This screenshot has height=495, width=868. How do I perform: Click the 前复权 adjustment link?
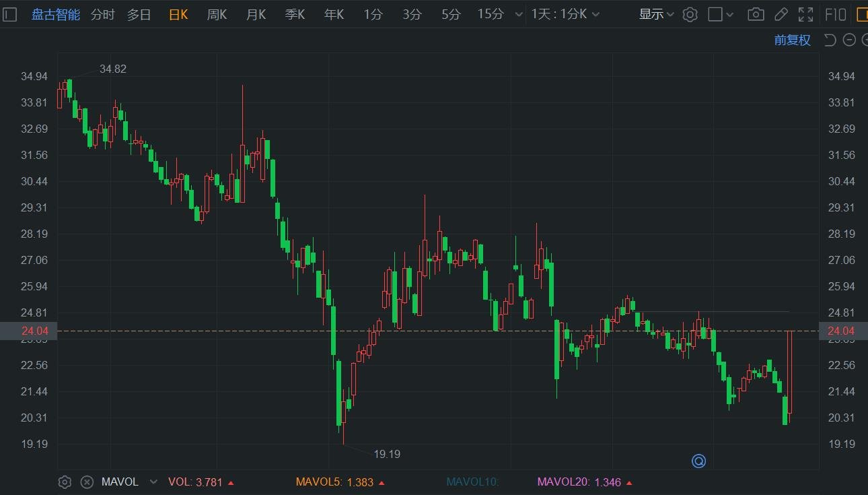(793, 40)
